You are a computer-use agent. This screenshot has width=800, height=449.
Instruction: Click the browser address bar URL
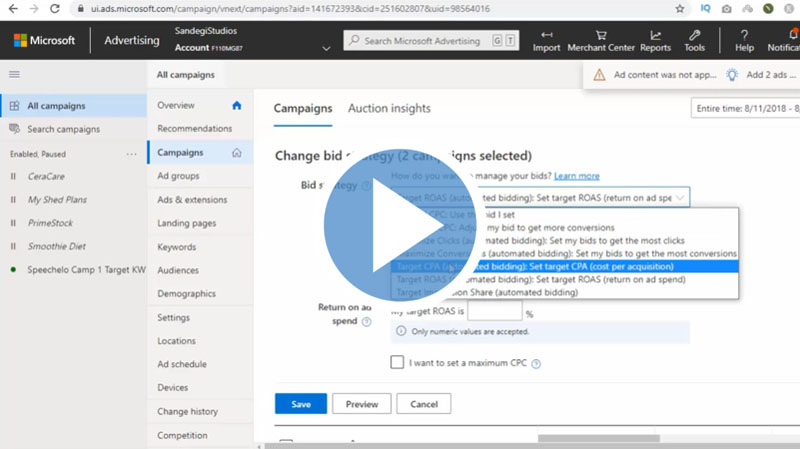290,9
